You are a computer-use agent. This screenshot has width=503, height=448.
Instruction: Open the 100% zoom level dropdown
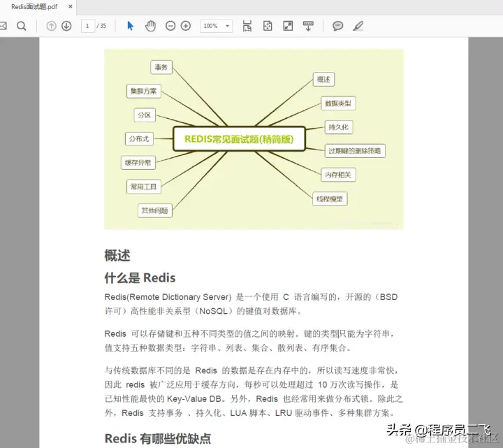pyautogui.click(x=217, y=26)
